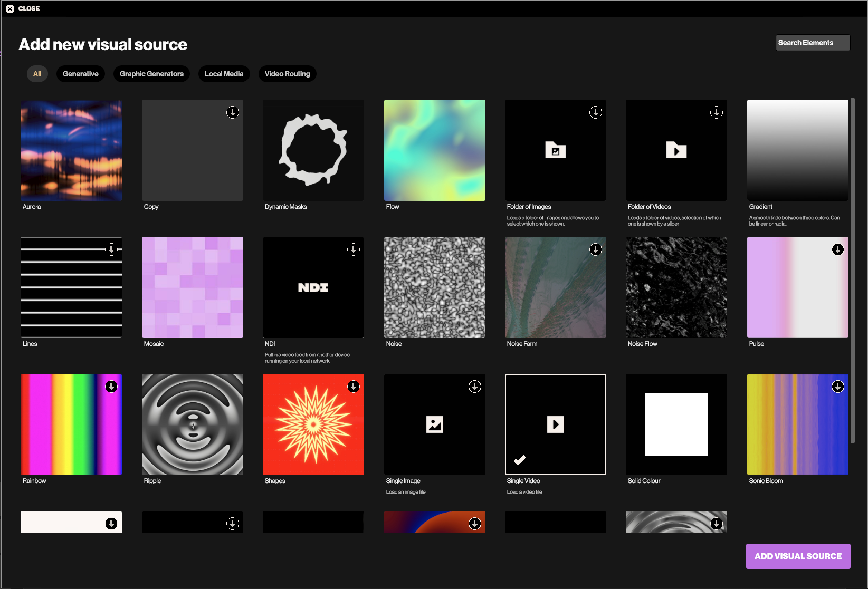Show All visual sources
The width and height of the screenshot is (868, 589).
point(37,74)
